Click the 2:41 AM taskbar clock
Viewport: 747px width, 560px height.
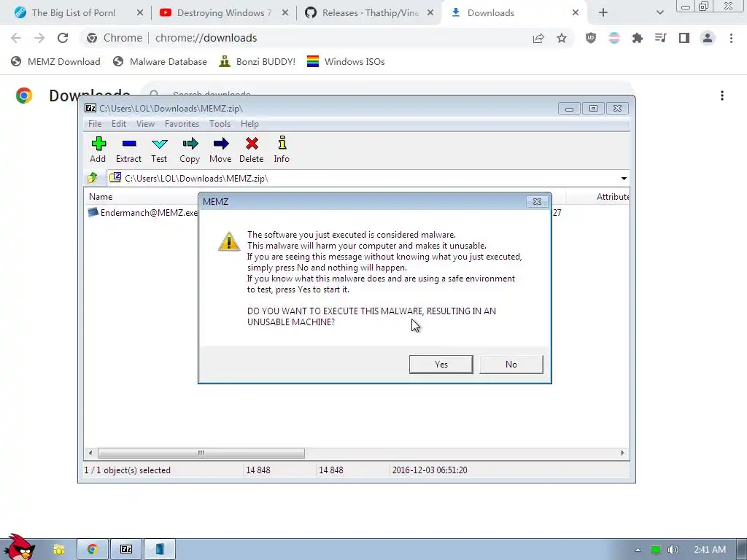(x=710, y=550)
